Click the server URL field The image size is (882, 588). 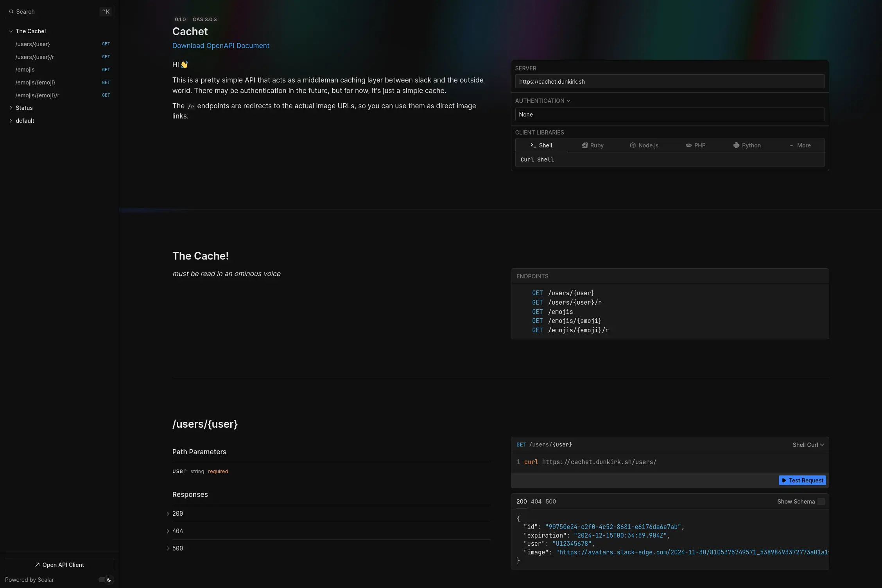669,82
